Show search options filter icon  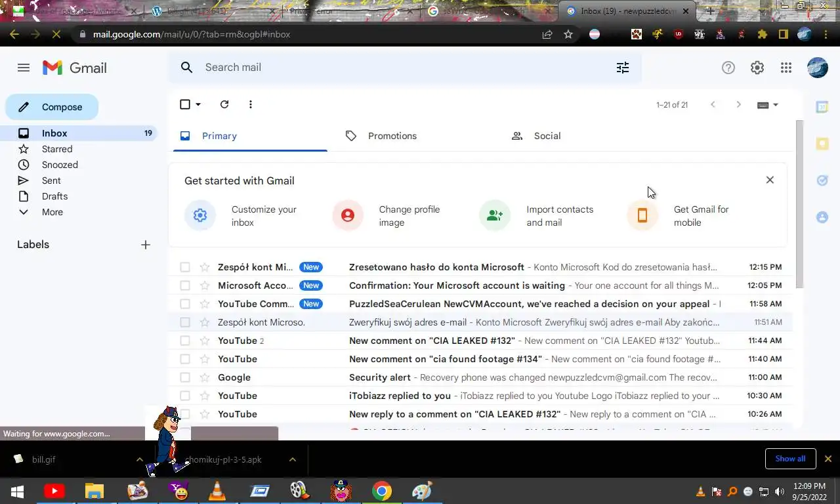623,67
